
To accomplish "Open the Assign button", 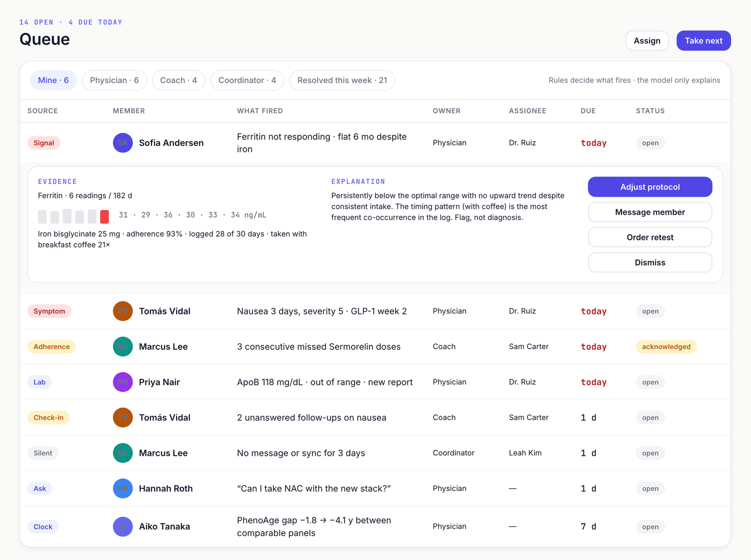I will (x=647, y=41).
